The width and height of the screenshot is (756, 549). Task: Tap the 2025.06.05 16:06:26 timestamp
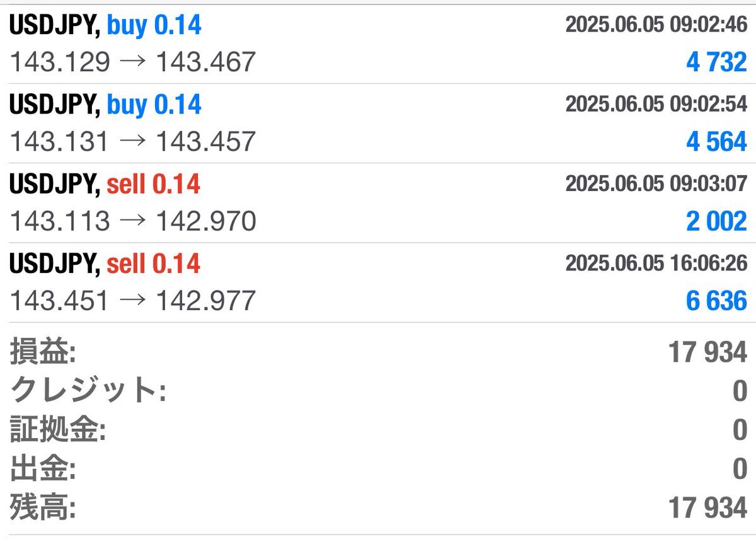tap(656, 263)
